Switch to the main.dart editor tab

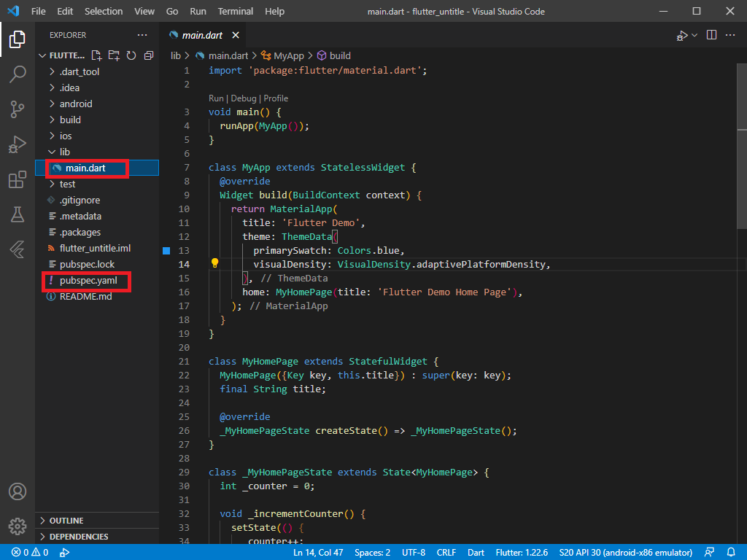(202, 35)
